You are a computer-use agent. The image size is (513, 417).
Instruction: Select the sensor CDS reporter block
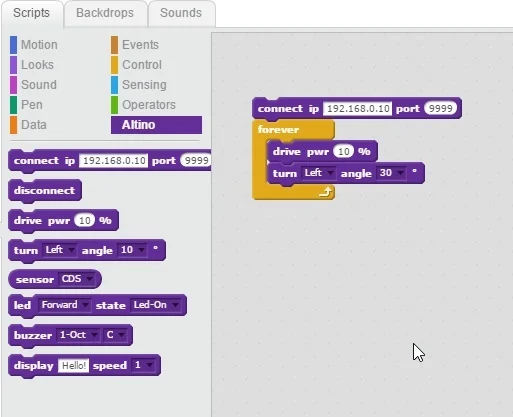55,279
